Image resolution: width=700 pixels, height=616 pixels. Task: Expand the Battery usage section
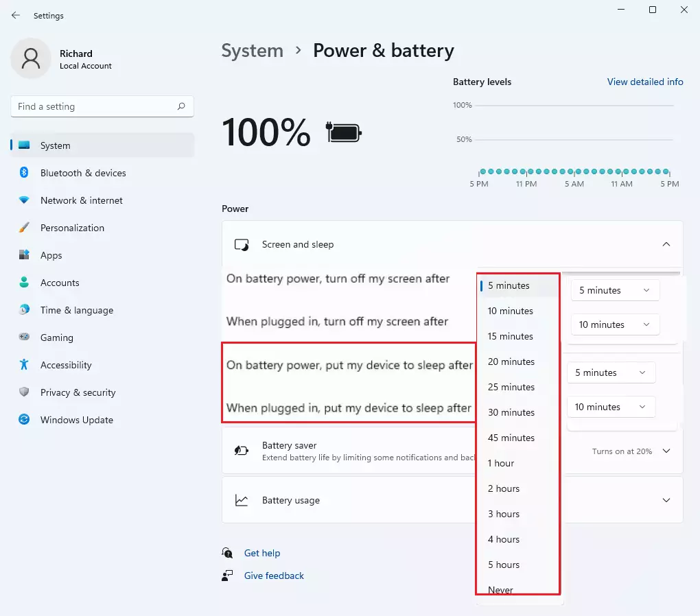(666, 500)
